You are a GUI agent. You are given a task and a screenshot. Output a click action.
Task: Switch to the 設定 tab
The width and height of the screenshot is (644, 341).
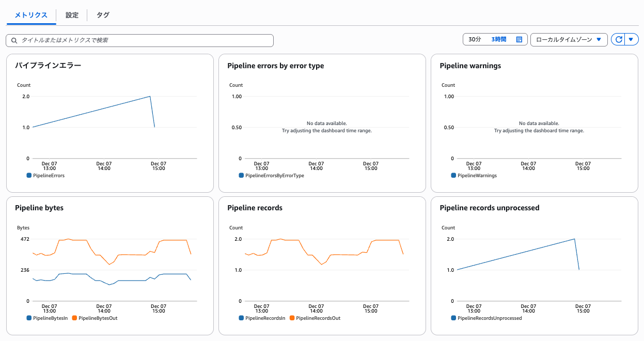72,15
